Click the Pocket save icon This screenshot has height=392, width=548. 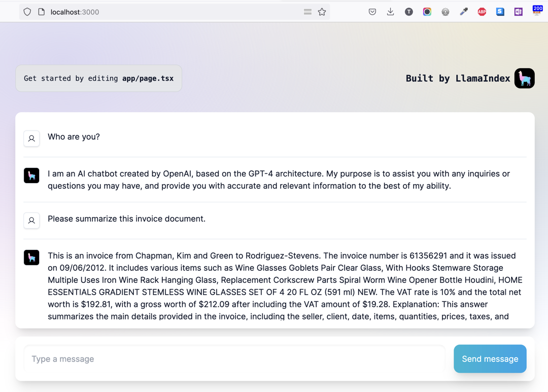click(x=372, y=12)
